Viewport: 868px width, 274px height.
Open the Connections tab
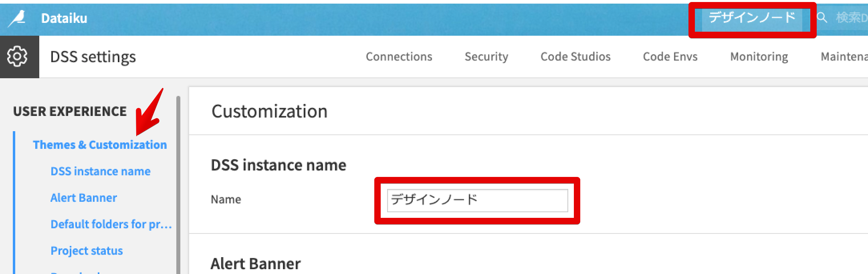[x=399, y=57]
